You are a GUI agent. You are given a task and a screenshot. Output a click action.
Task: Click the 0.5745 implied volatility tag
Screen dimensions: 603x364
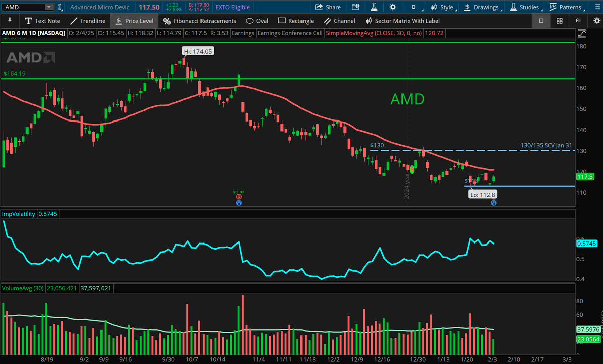coord(587,244)
